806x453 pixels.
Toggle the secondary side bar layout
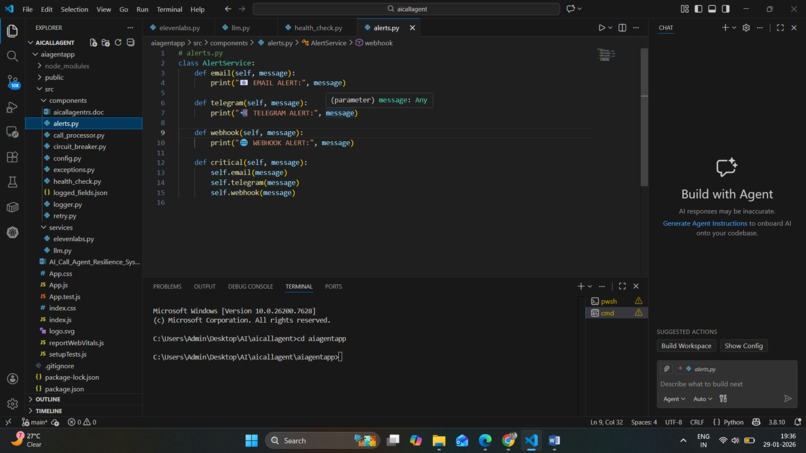pyautogui.click(x=726, y=9)
